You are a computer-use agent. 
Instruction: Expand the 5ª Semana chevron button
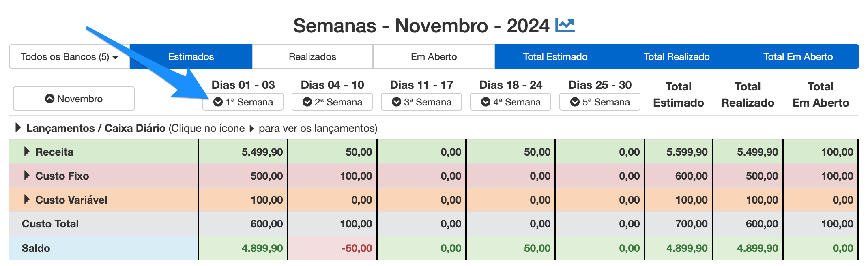click(600, 102)
